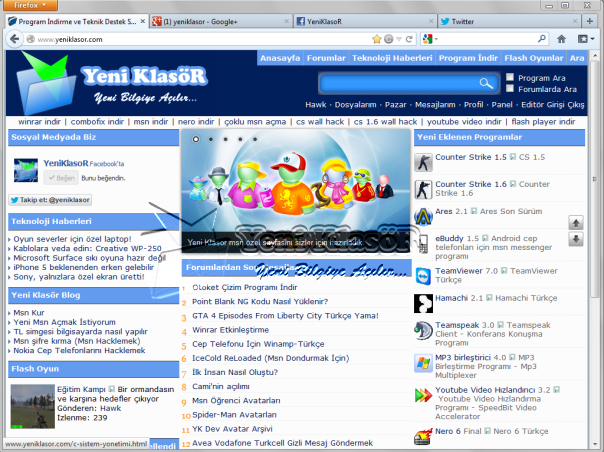The width and height of the screenshot is (604, 452).
Task: Click the Youtube Video Hızlandırıcı icon
Action: pos(423,395)
